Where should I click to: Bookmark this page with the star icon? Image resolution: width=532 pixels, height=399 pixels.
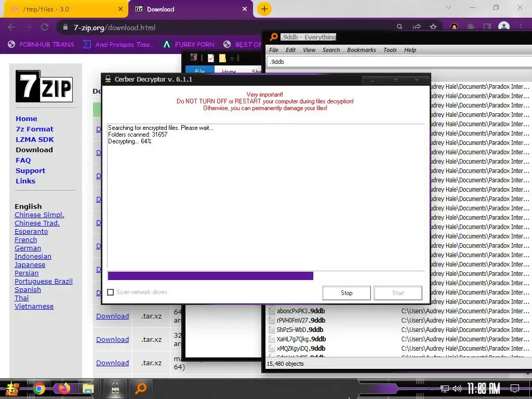pos(433,26)
